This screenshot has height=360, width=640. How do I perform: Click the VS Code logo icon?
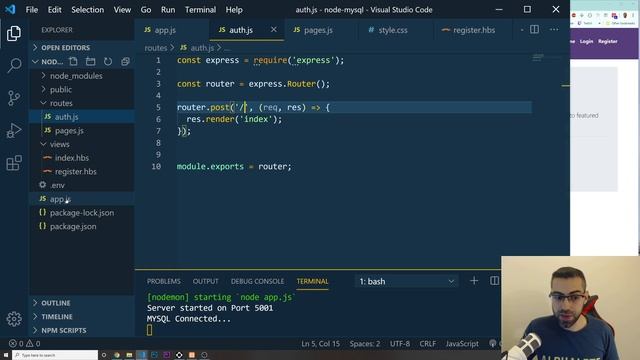point(10,9)
